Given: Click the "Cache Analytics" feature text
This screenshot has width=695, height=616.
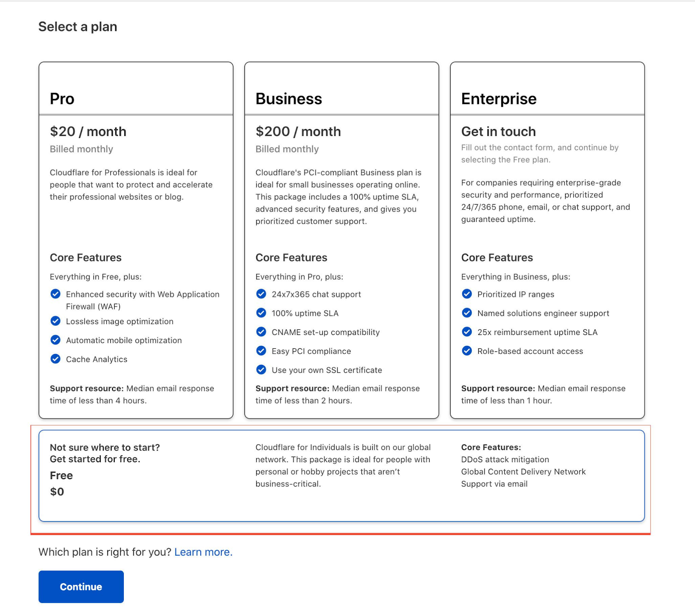Looking at the screenshot, I should tap(96, 359).
